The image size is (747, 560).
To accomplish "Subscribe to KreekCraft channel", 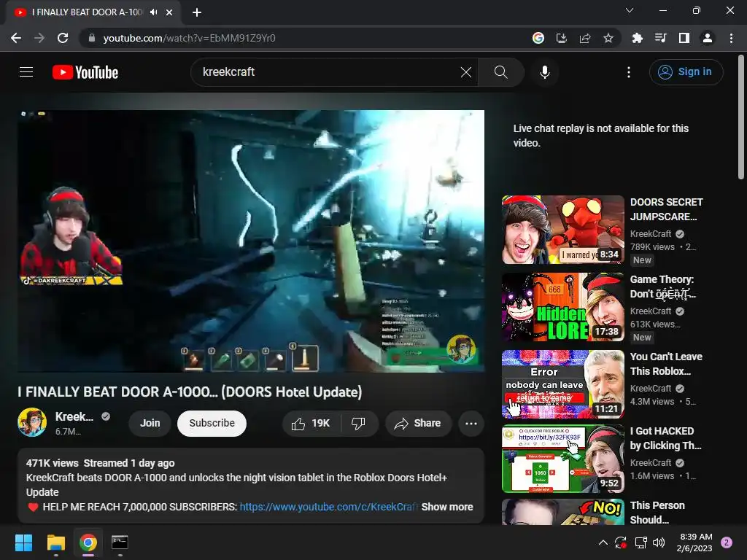I will [x=212, y=424].
